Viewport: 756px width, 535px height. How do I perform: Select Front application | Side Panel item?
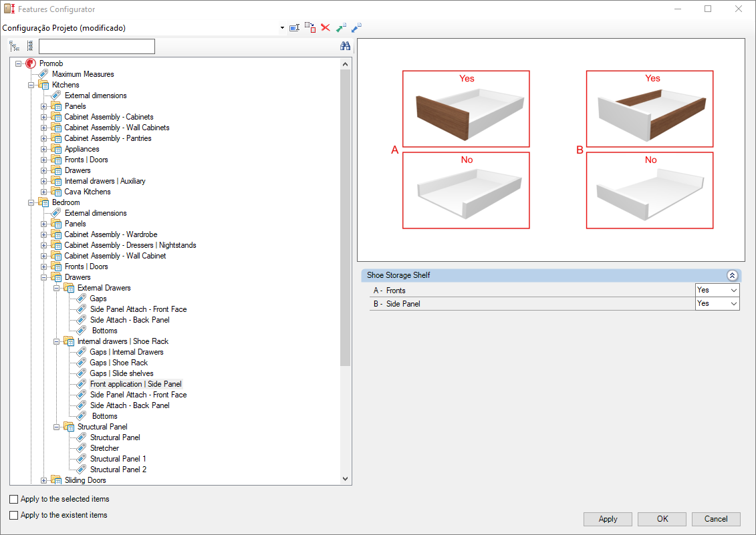pyautogui.click(x=136, y=384)
